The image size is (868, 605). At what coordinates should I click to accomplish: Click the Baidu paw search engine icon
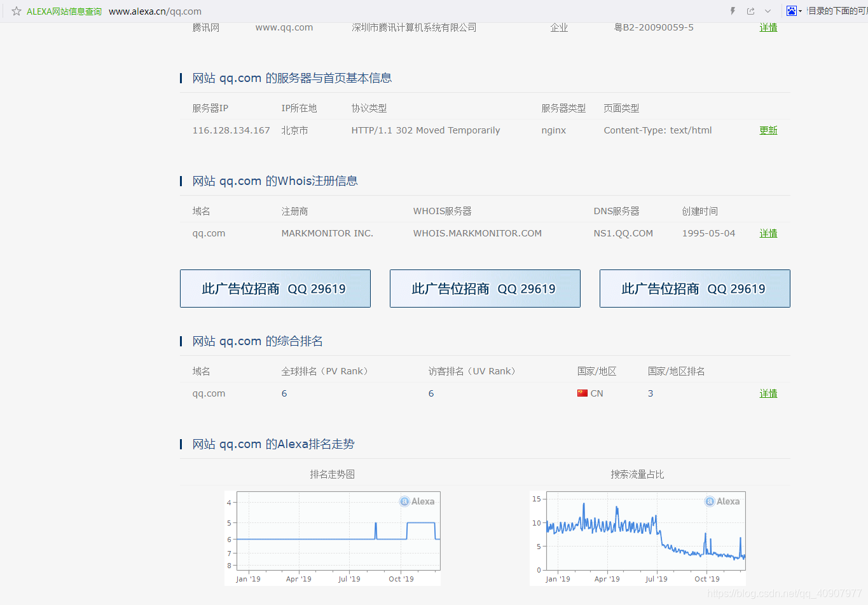point(791,11)
